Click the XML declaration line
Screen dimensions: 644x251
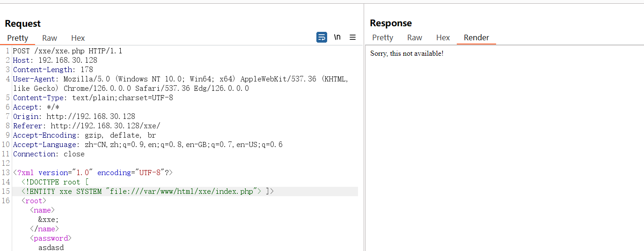pyautogui.click(x=93, y=172)
